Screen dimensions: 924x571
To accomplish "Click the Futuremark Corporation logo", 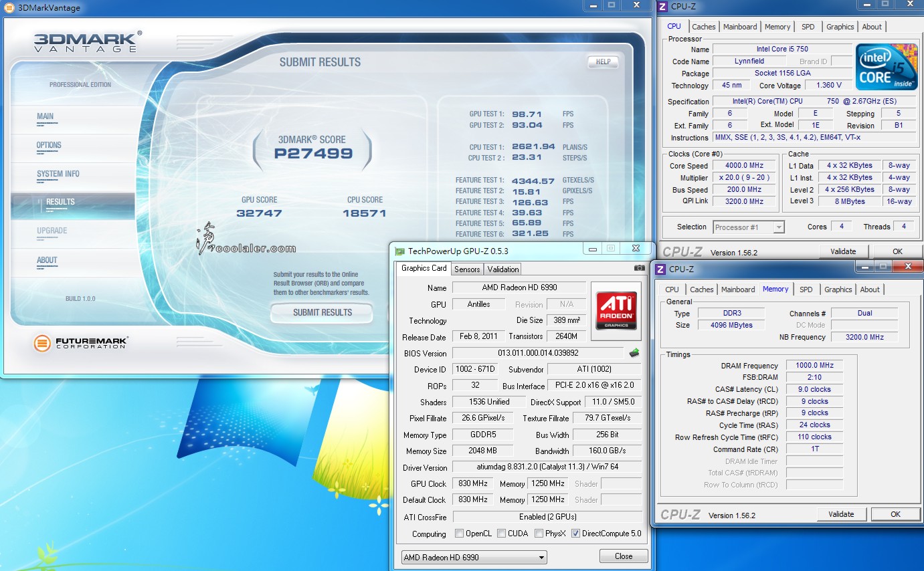I will coord(80,344).
